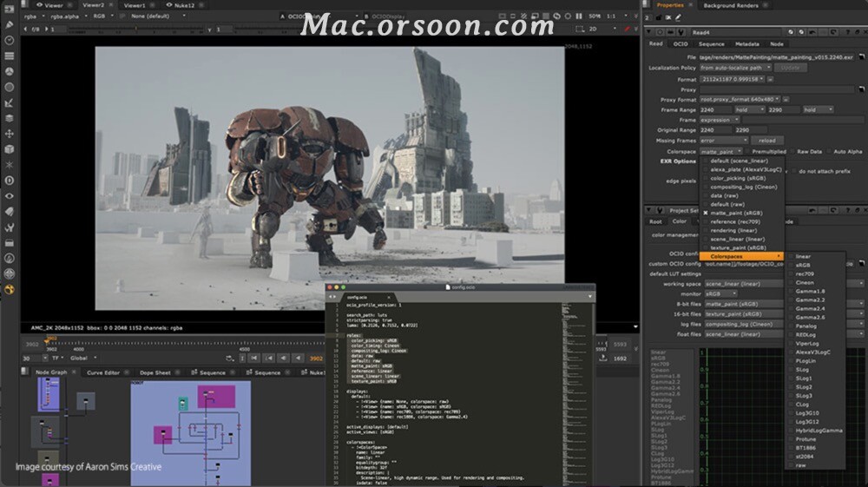868x487 pixels.
Task: Click the current frame 3902 field
Action: click(x=316, y=359)
